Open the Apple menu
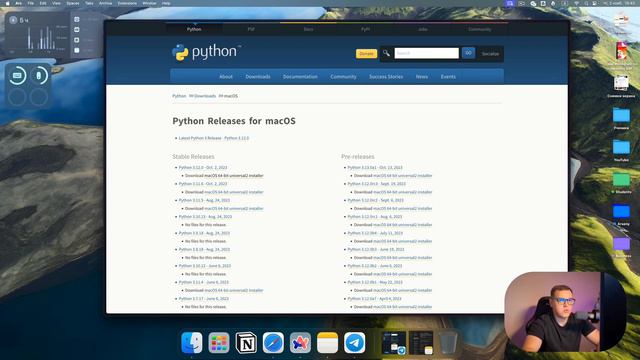The width and height of the screenshot is (640, 360). [7, 3]
